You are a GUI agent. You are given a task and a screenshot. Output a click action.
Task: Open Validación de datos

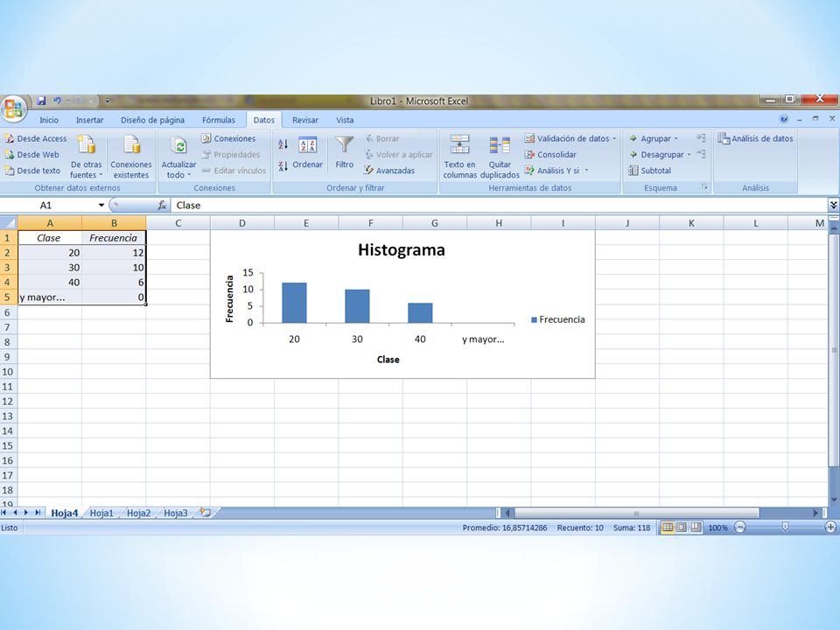pos(567,138)
